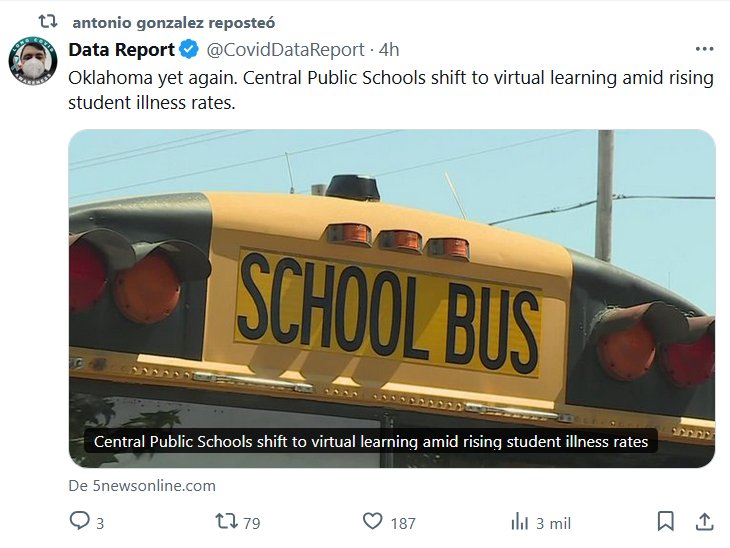Click the 187 likes count
Viewport: 730px width, 548px height.
click(403, 522)
